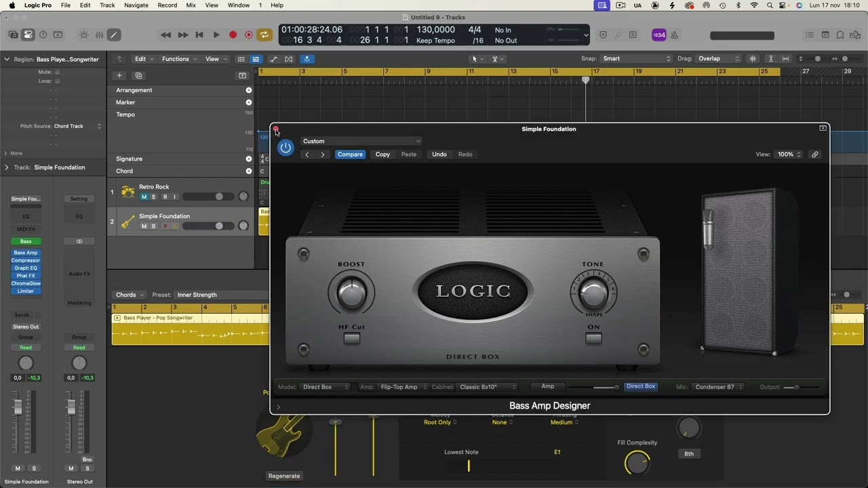Toggle the Solo S button in control bar
This screenshot has width=868, height=488.
633,35
